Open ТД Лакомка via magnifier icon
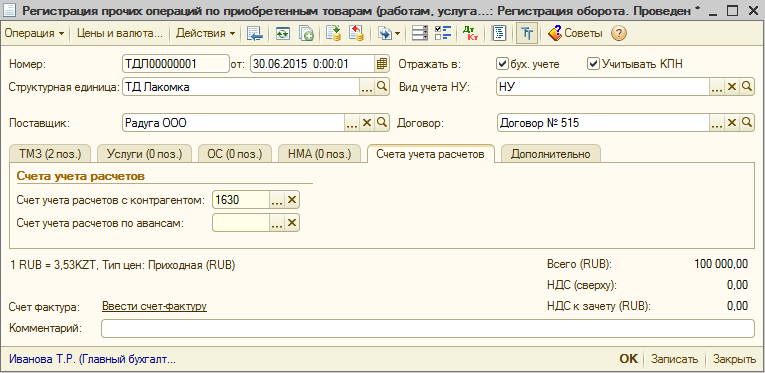 (x=382, y=87)
